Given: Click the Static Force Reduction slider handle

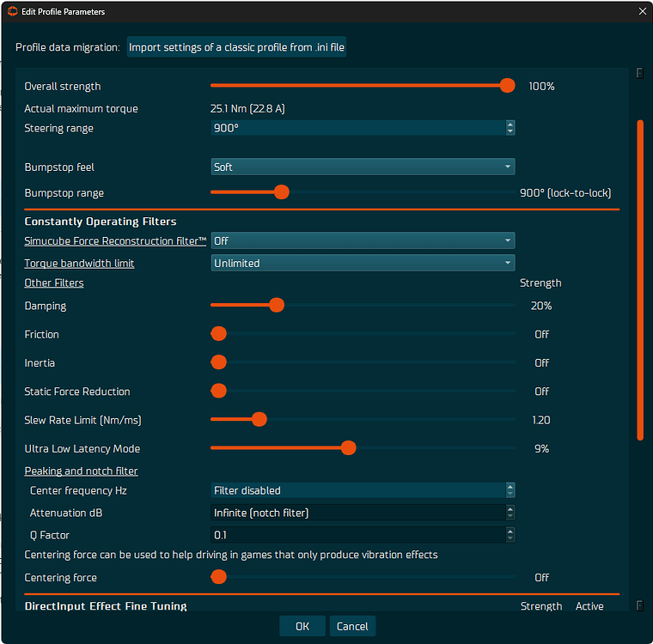Looking at the screenshot, I should click(x=218, y=392).
